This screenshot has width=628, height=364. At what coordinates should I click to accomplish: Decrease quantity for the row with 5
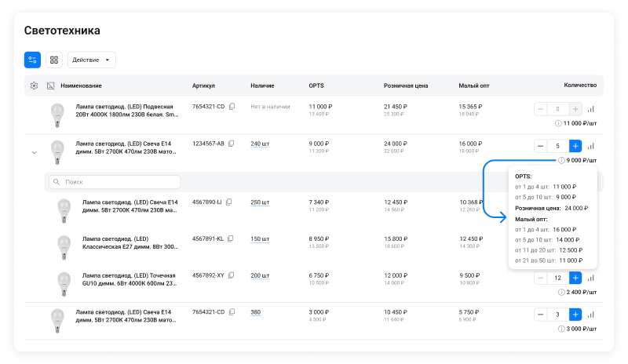pos(541,146)
